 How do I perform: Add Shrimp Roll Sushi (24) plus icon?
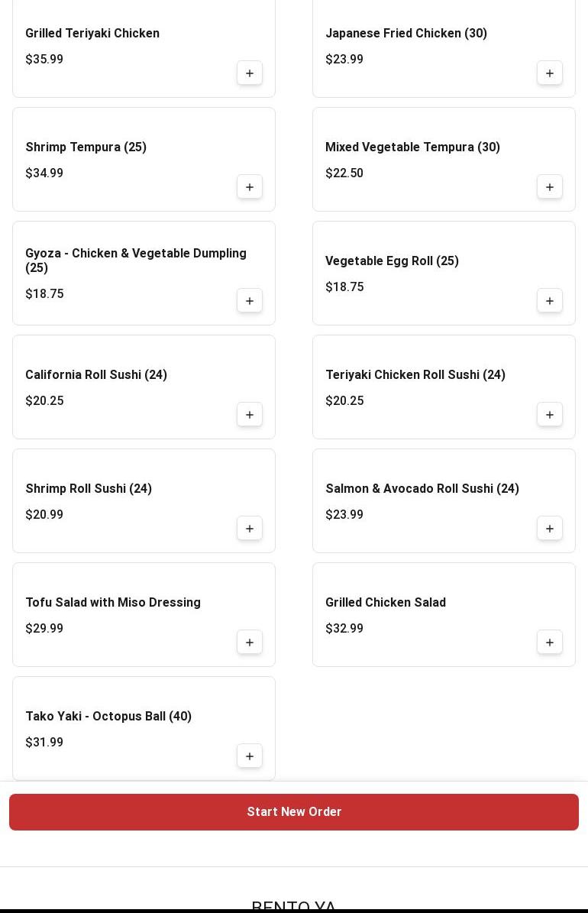pos(249,528)
